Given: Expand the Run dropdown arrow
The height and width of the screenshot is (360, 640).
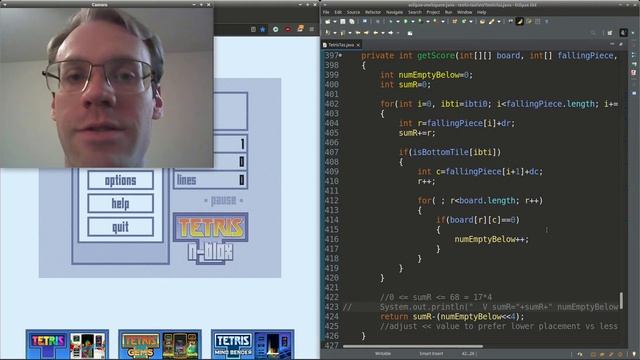Looking at the screenshot, I should [x=413, y=22].
